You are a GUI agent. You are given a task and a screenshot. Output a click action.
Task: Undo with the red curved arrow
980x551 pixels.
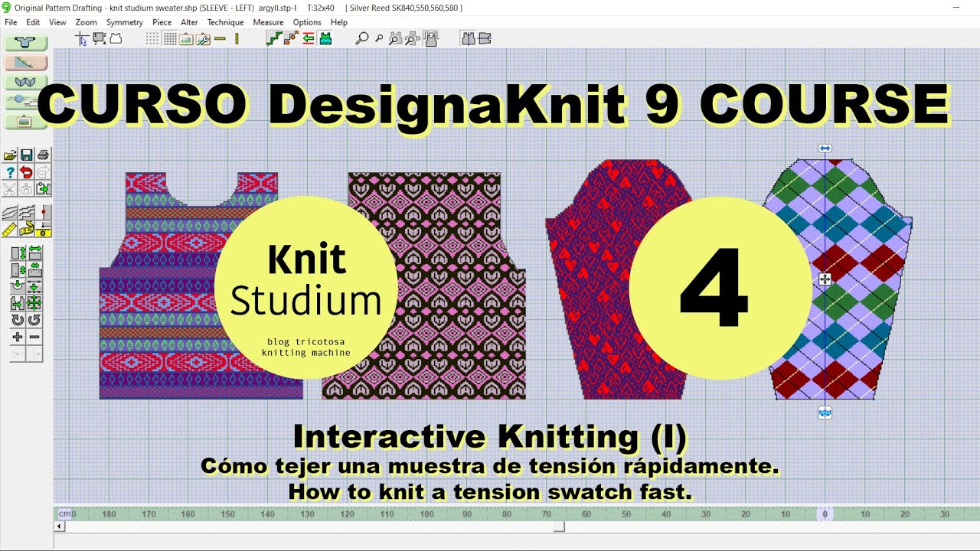pos(26,171)
